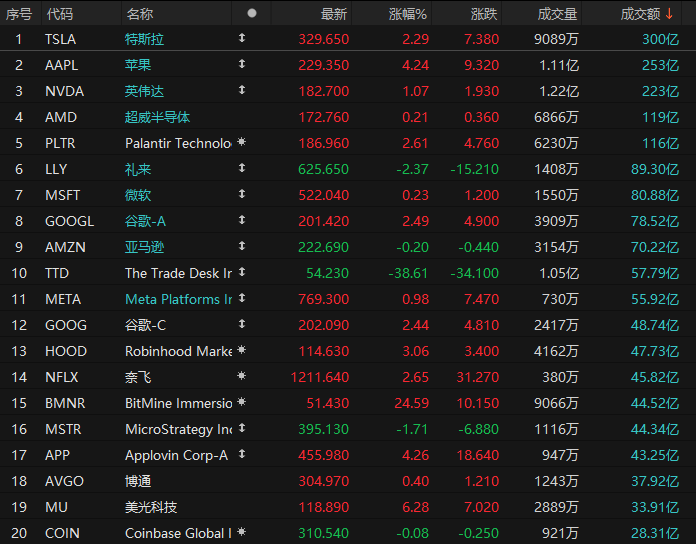This screenshot has width=696, height=544.
Task: Click the 300亿 turnover value
Action: pyautogui.click(x=660, y=39)
